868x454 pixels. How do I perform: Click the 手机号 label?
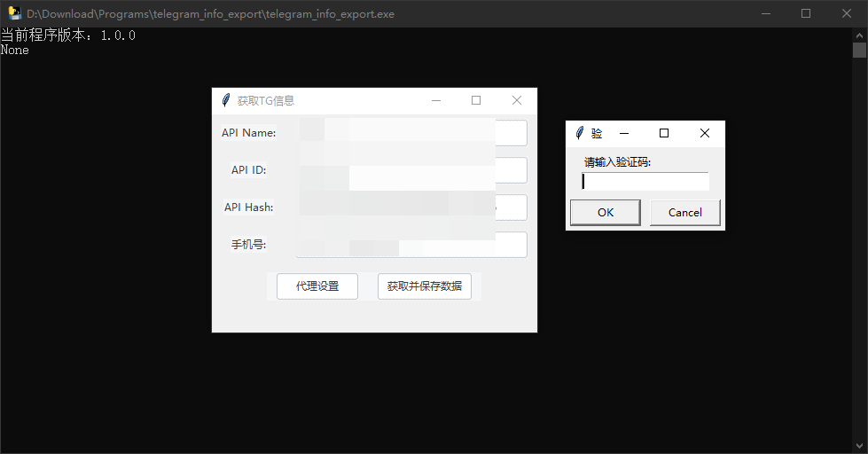click(248, 244)
